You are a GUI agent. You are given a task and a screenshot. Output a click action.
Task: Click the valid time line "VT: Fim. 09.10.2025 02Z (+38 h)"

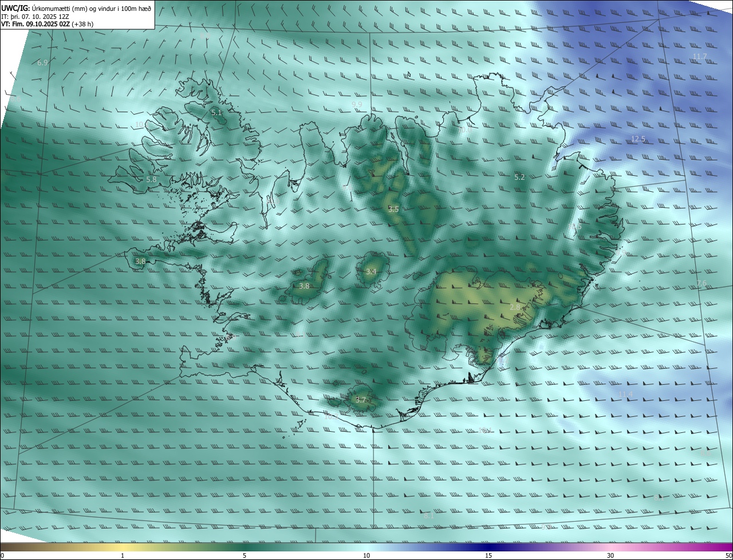click(48, 24)
